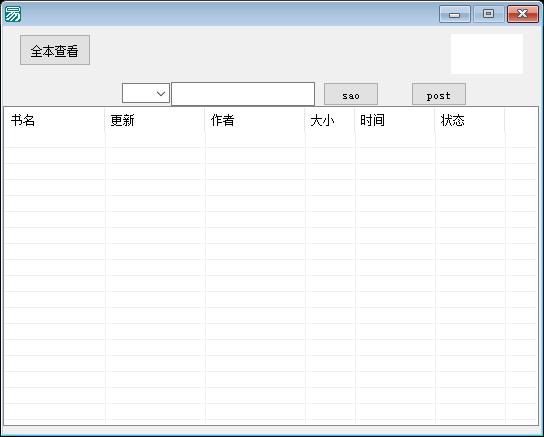The height and width of the screenshot is (437, 544).
Task: Click the application icon in title bar
Action: click(13, 14)
